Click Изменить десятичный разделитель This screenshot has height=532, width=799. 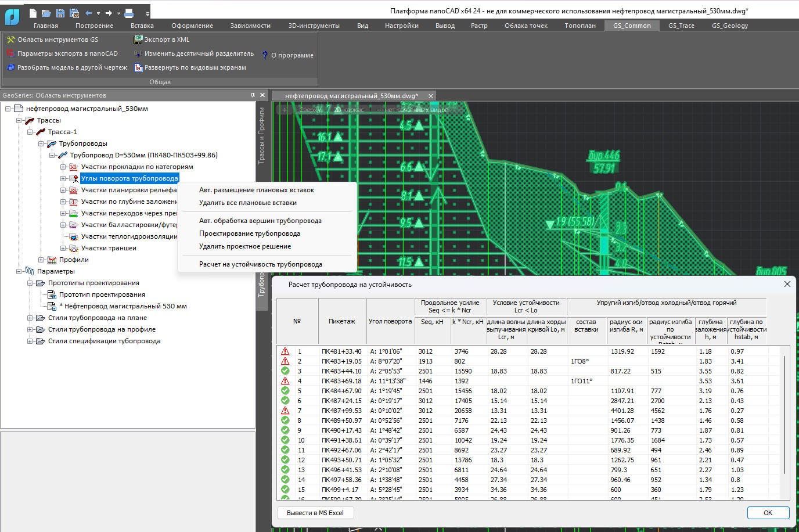(199, 53)
